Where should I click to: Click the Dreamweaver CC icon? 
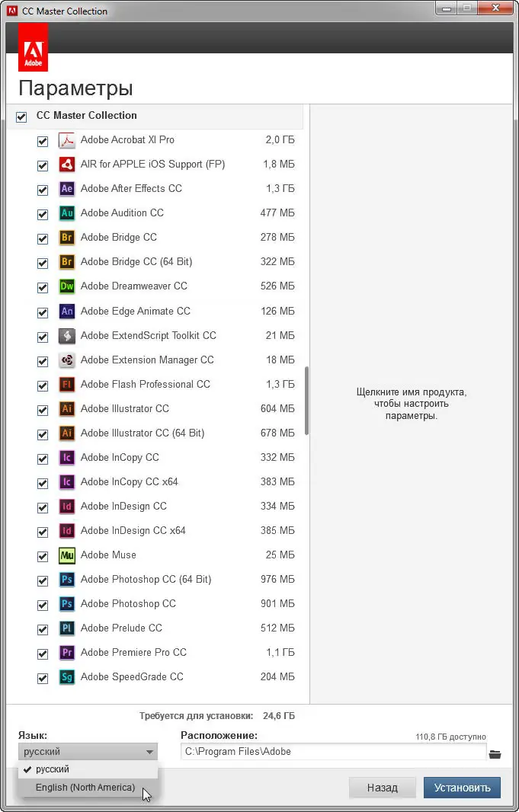(x=67, y=286)
